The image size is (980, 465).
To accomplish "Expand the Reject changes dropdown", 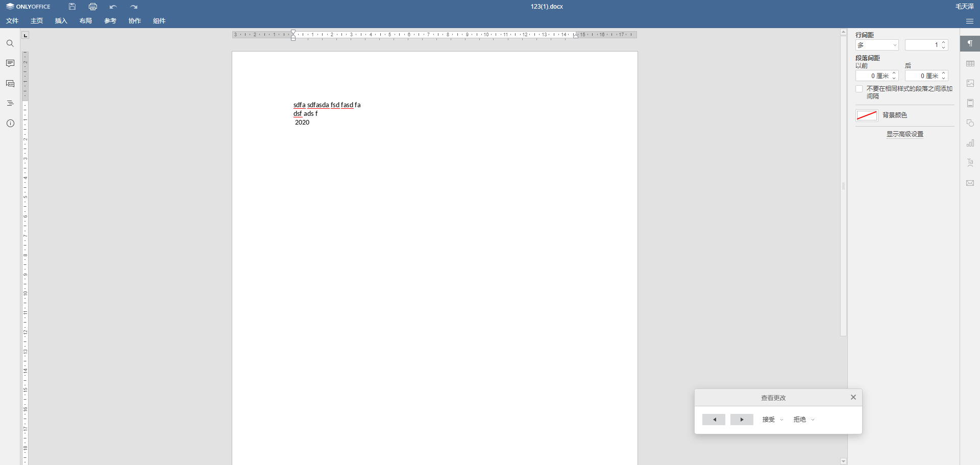I will pos(813,420).
